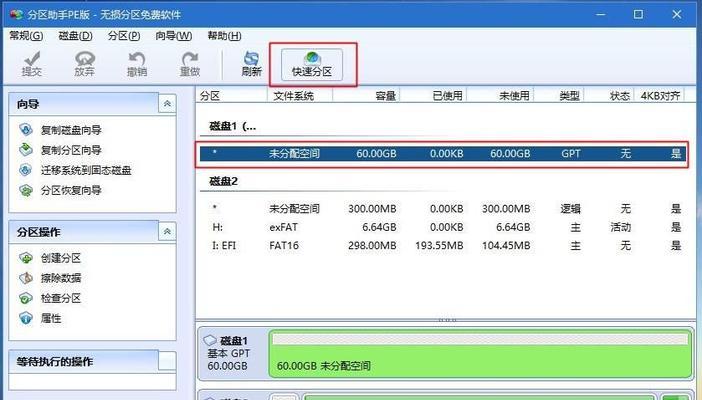
Task: Select the 60.00GB unallocated row on 磁盘1
Action: pos(441,154)
